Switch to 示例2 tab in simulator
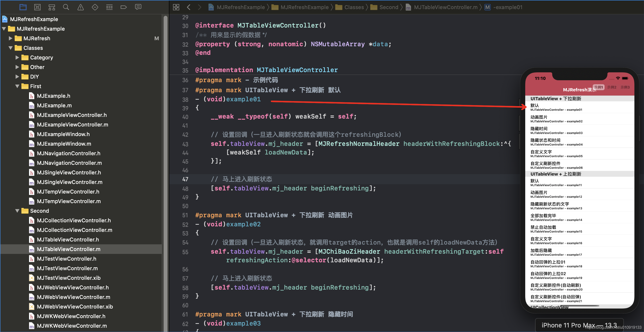Viewport: 644px width, 332px height. click(612, 87)
